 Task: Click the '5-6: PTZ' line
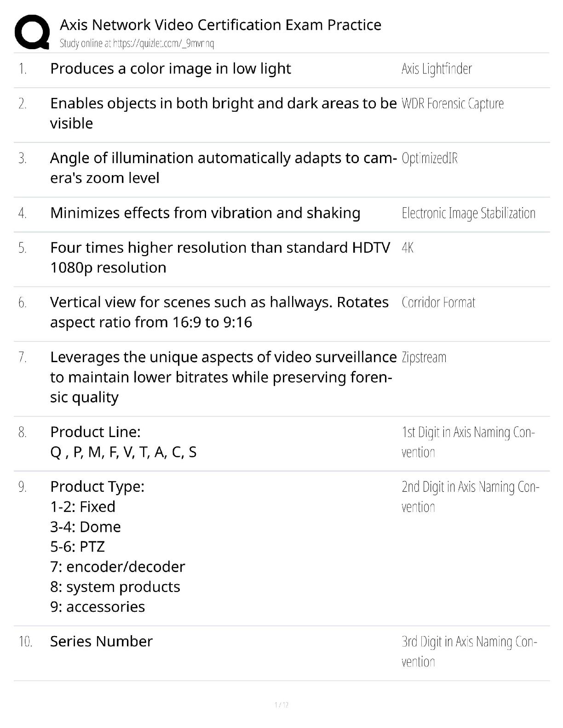pos(77,546)
